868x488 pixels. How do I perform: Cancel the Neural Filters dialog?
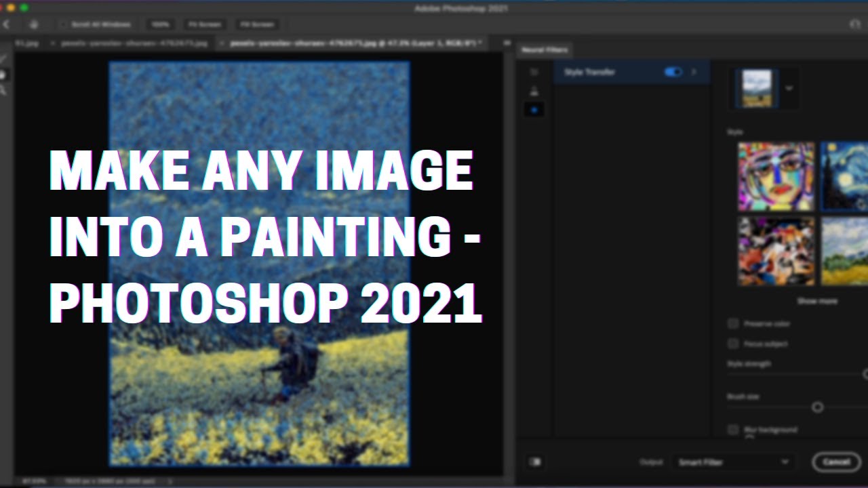[836, 462]
